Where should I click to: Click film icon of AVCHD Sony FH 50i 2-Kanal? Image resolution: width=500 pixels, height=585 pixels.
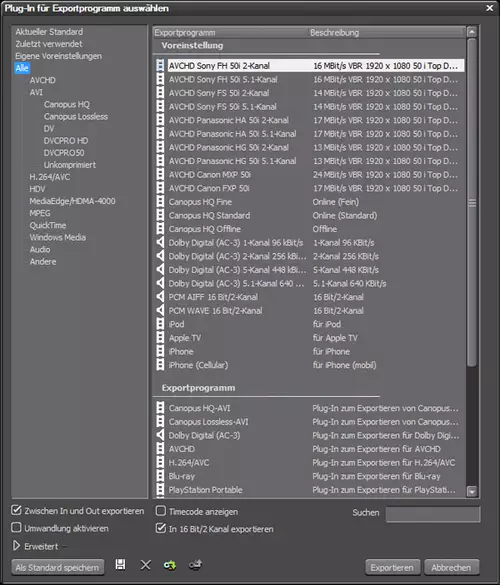point(160,66)
